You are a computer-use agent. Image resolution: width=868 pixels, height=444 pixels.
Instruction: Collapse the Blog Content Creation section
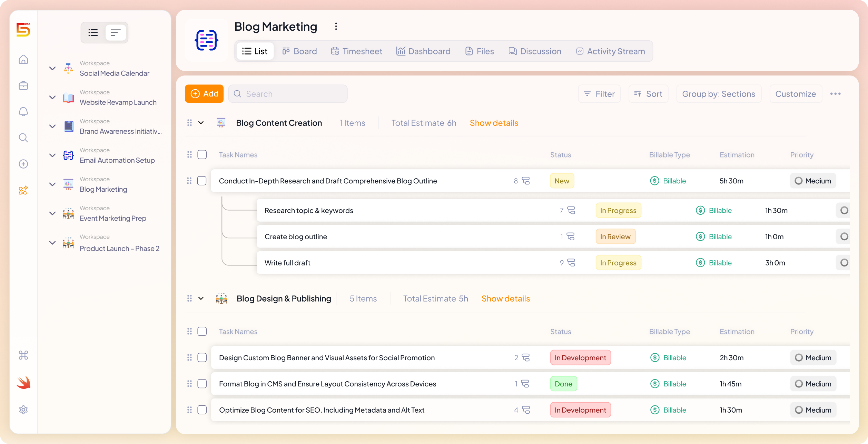click(201, 123)
